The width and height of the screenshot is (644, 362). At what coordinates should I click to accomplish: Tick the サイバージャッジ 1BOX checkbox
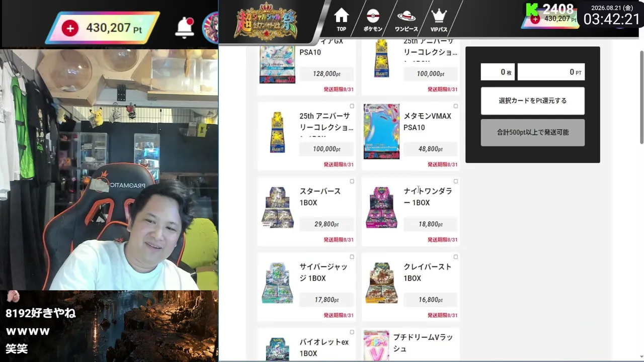click(x=352, y=257)
